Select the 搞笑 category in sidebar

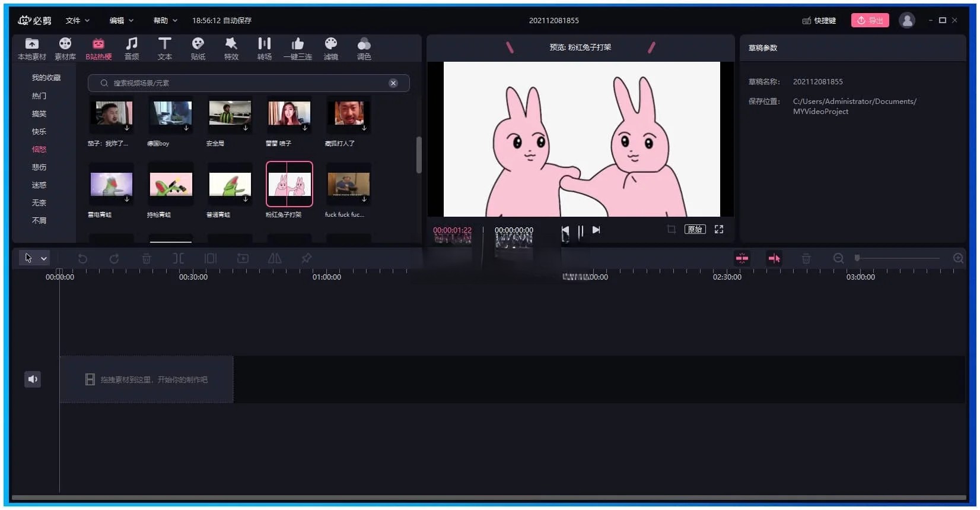(39, 113)
